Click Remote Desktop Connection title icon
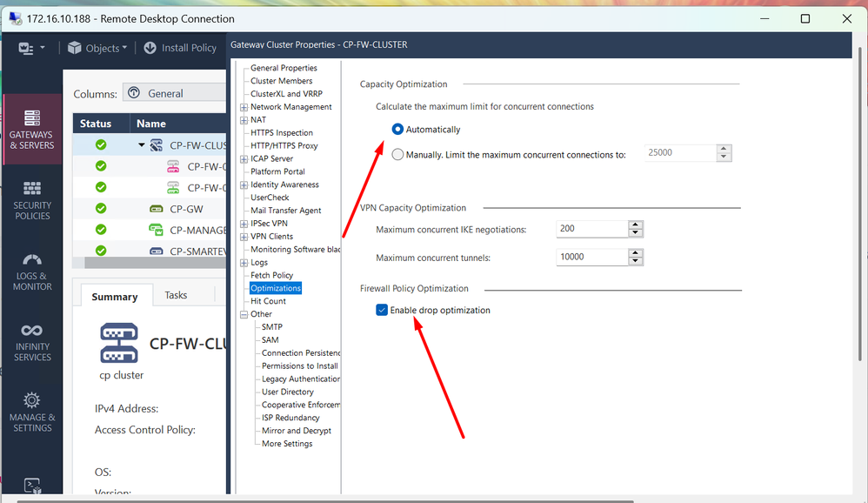868x503 pixels. (16, 18)
